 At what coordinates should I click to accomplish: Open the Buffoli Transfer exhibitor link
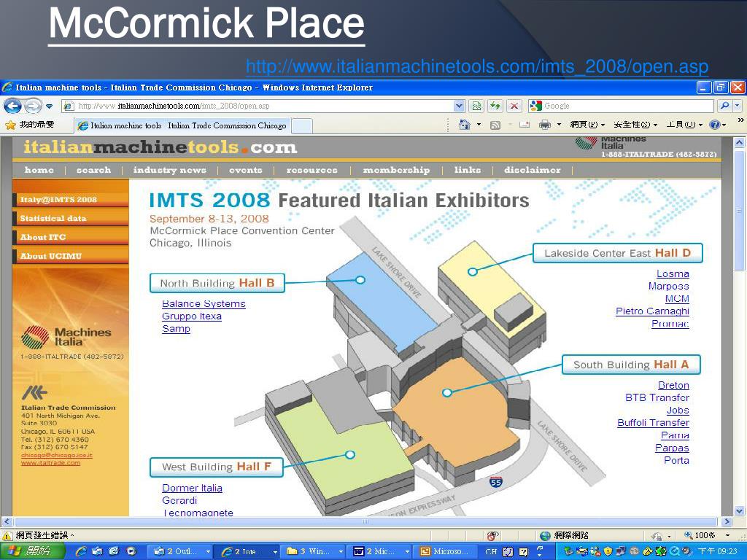[x=653, y=422]
